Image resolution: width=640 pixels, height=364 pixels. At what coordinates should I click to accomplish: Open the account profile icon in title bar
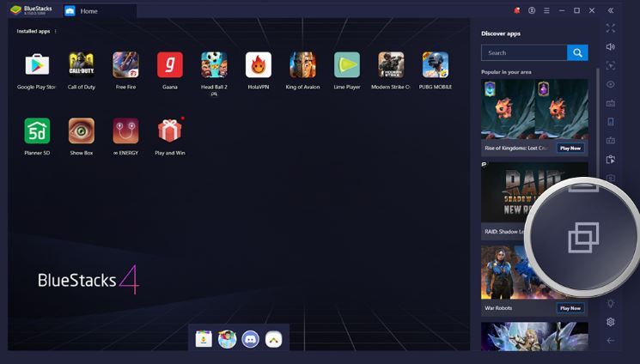pos(532,10)
